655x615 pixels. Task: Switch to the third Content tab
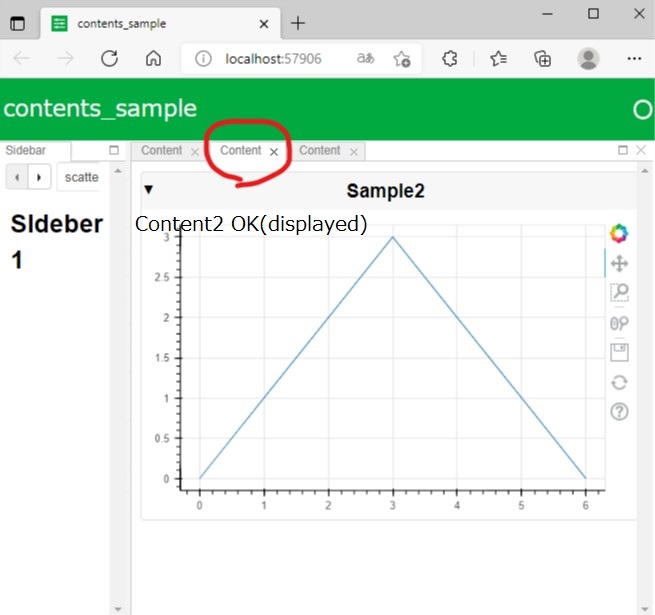319,151
